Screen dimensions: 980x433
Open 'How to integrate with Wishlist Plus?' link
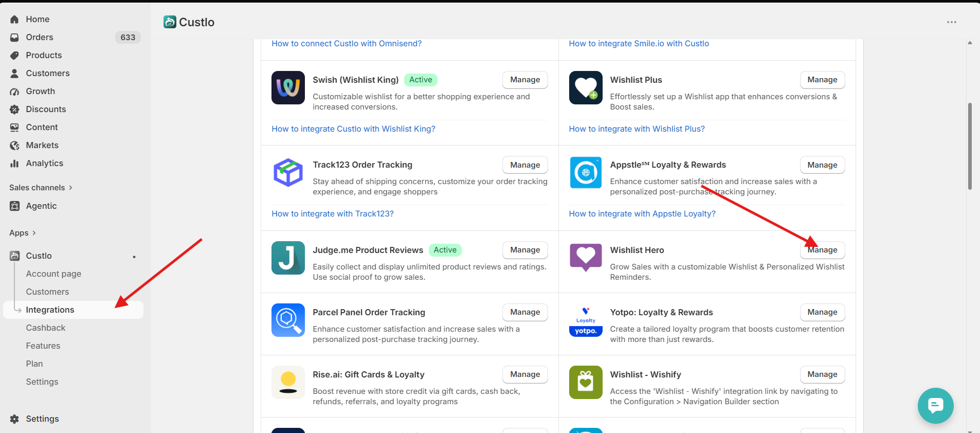coord(637,129)
